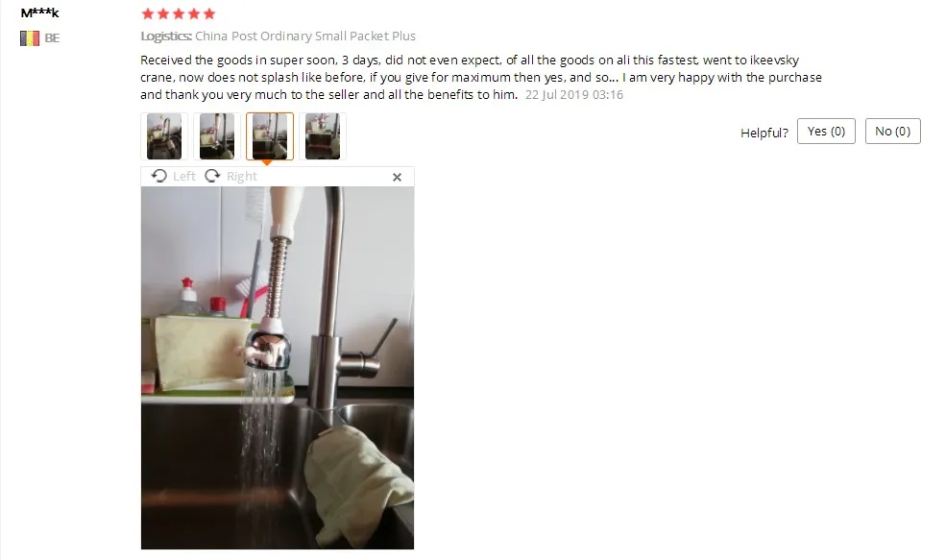Click the first red rating star
This screenshot has height=560, width=946.
coord(147,13)
